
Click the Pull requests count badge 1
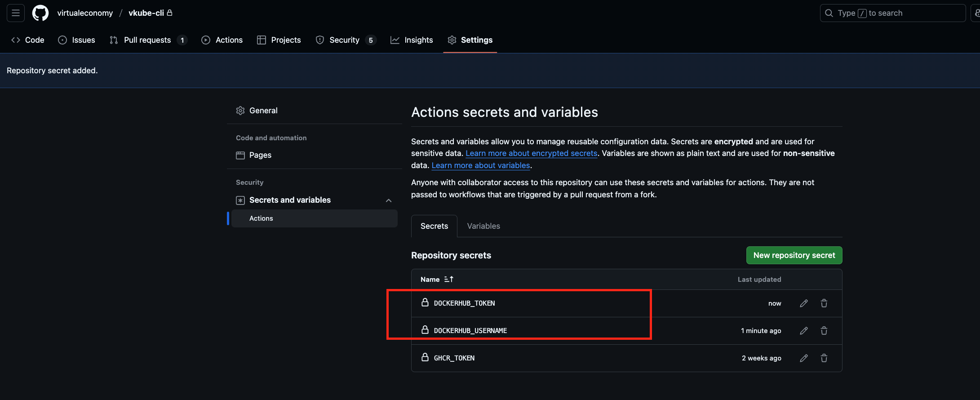point(182,40)
